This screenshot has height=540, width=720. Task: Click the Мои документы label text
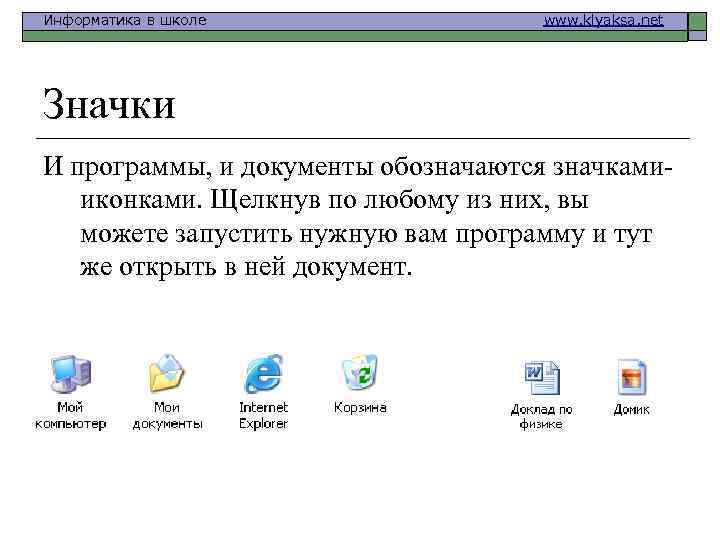[x=167, y=416]
